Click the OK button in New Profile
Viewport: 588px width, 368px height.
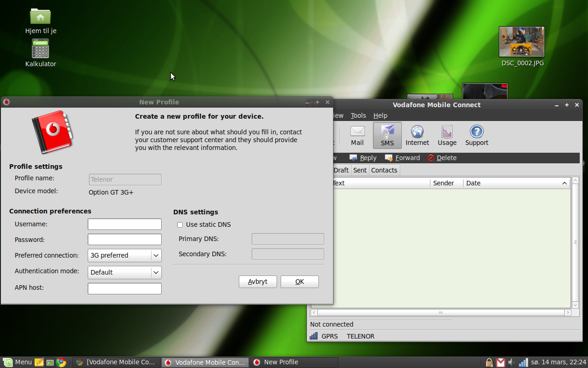point(300,282)
